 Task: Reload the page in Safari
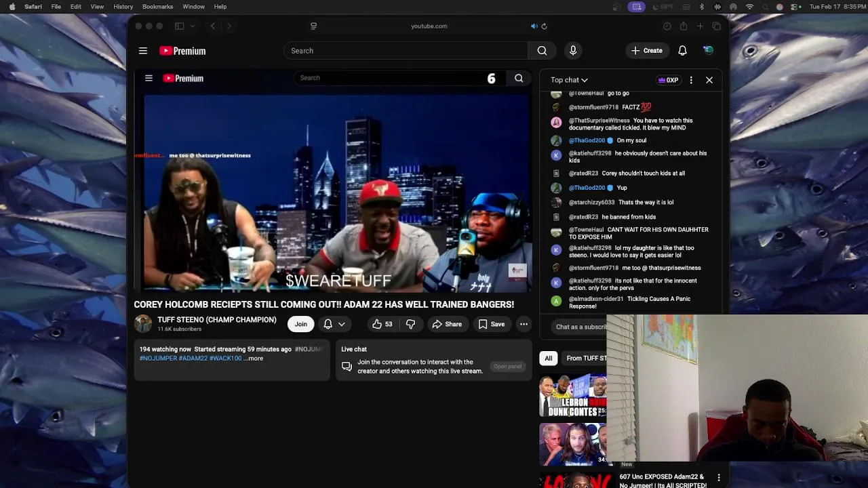pyautogui.click(x=544, y=26)
